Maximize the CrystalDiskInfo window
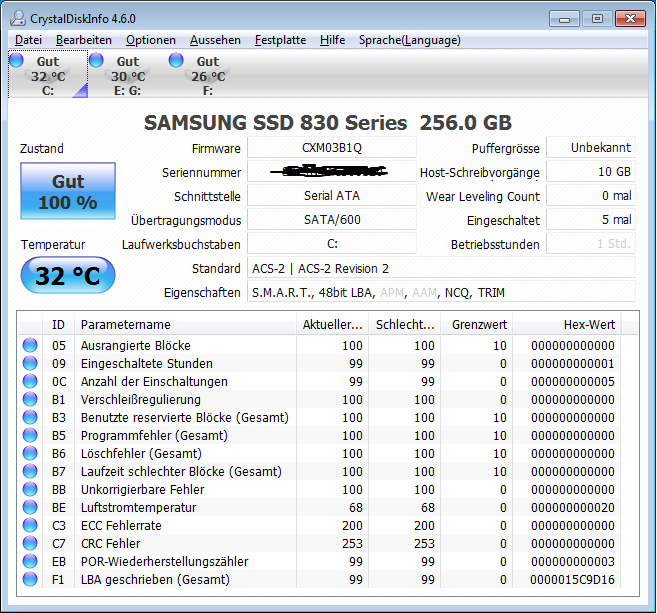Screen dimensions: 657x613 click(x=597, y=19)
